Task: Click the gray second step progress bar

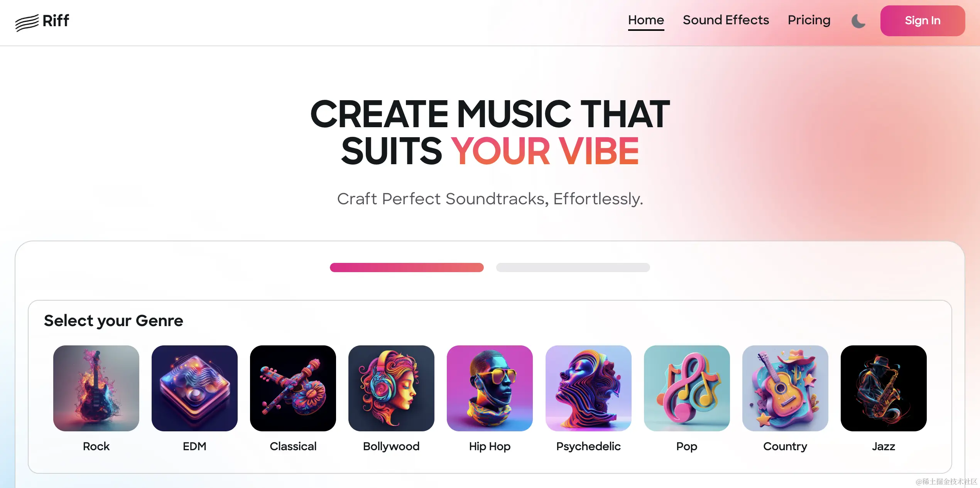Action: pyautogui.click(x=573, y=268)
